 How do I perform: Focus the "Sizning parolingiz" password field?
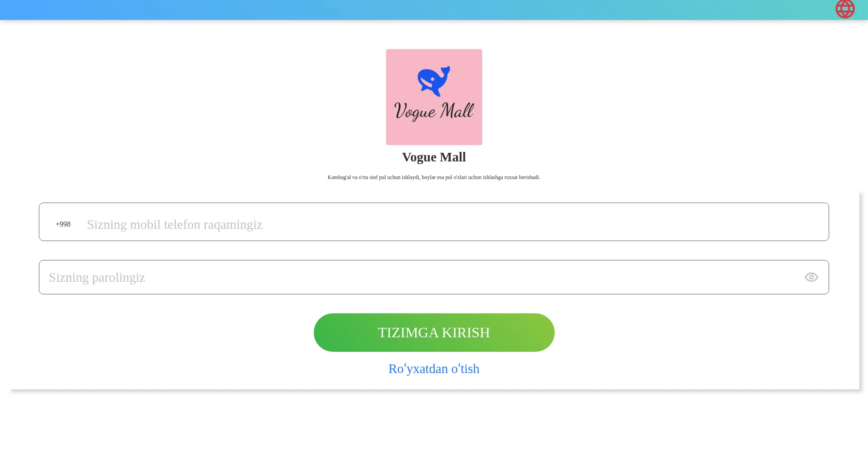tap(434, 277)
